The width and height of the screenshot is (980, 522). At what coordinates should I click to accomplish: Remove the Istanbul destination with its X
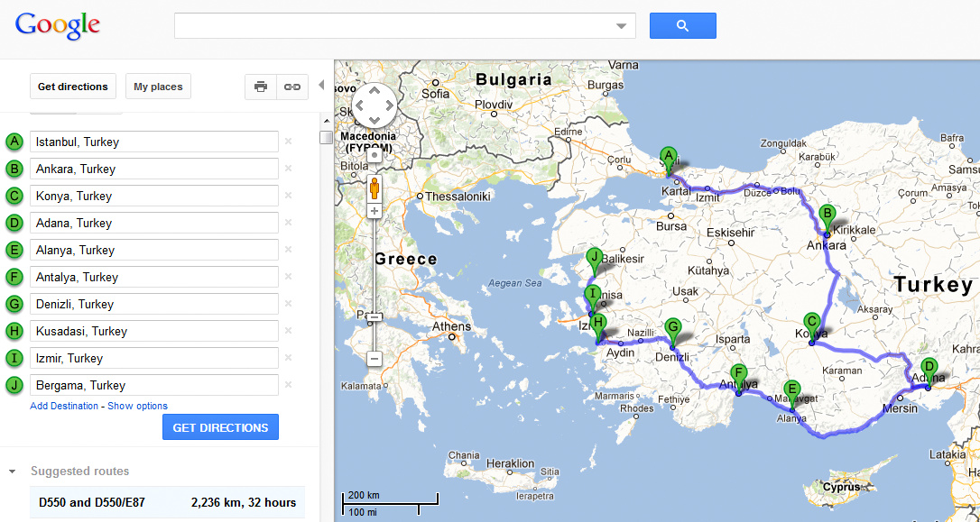[x=288, y=142]
